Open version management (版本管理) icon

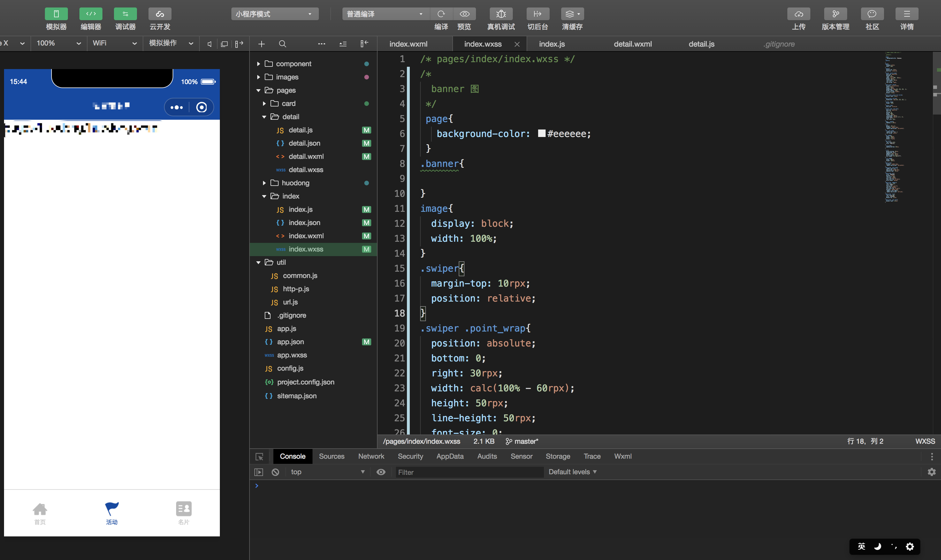point(835,14)
